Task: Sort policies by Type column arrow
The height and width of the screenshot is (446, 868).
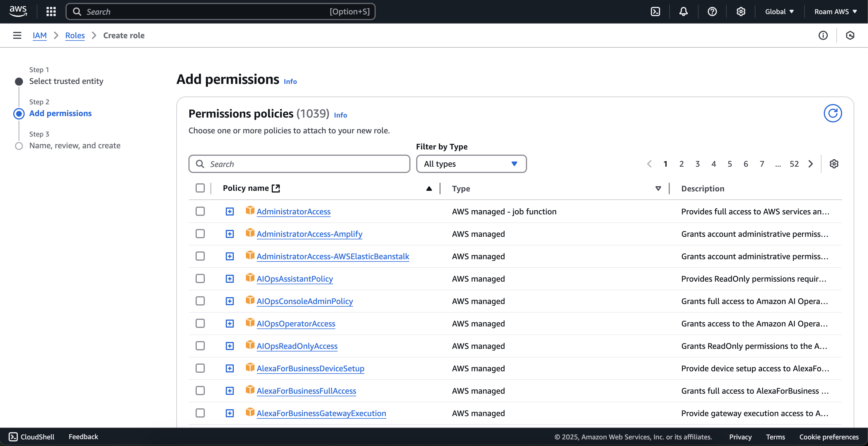Action: (658, 189)
